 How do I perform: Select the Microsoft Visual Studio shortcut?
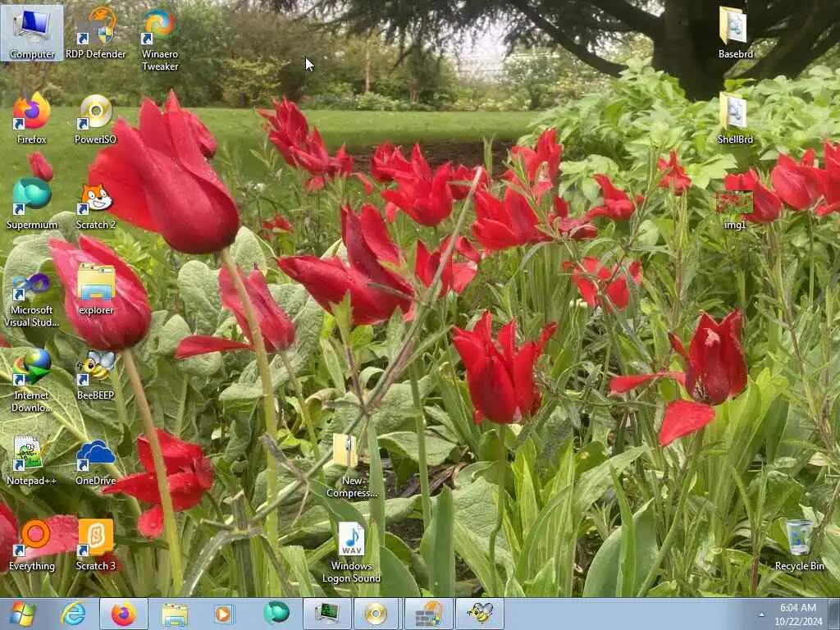32,299
